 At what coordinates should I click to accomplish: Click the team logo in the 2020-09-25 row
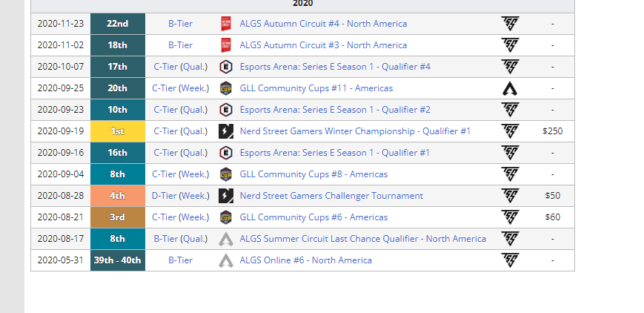tap(510, 88)
